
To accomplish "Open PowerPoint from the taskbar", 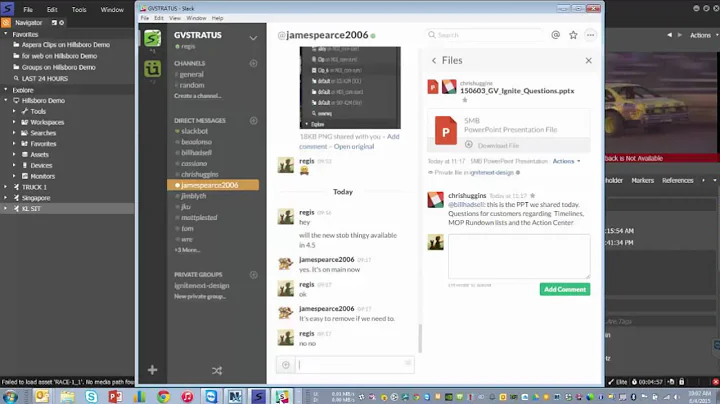I will pos(115,396).
